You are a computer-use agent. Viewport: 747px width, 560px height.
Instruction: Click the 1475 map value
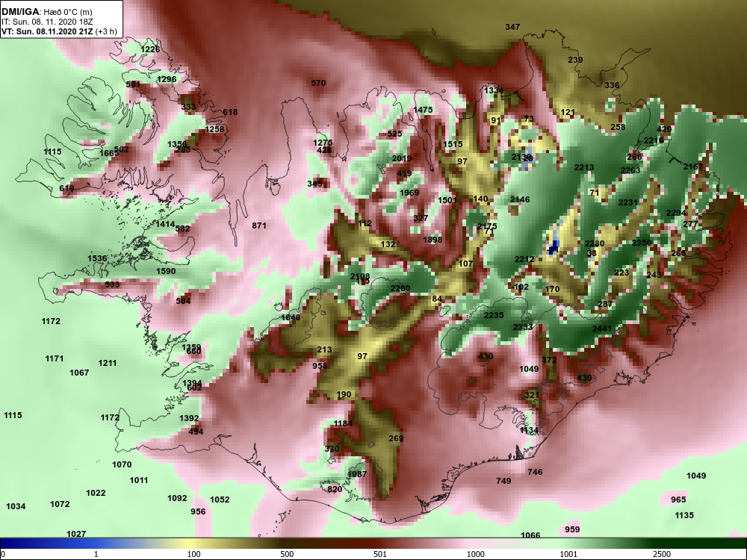(423, 110)
